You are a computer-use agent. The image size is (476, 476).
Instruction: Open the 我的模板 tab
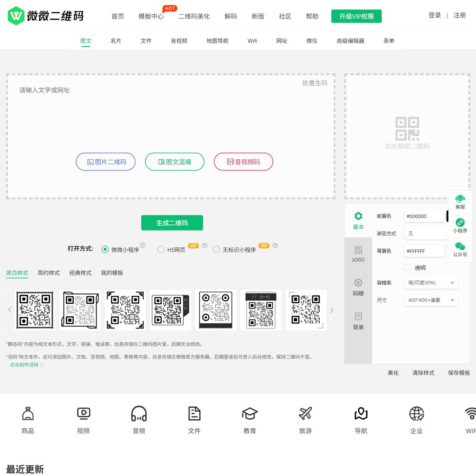point(112,273)
